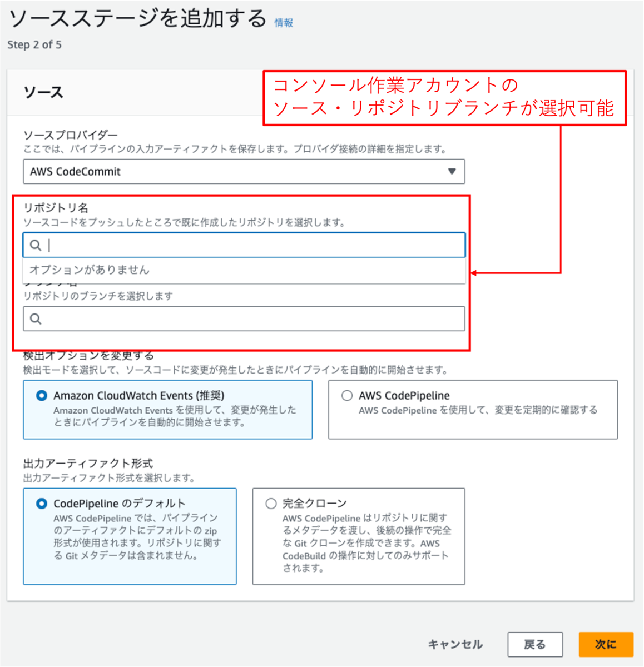The width and height of the screenshot is (644, 667).
Task: Click the 戻る button
Action: tap(535, 644)
